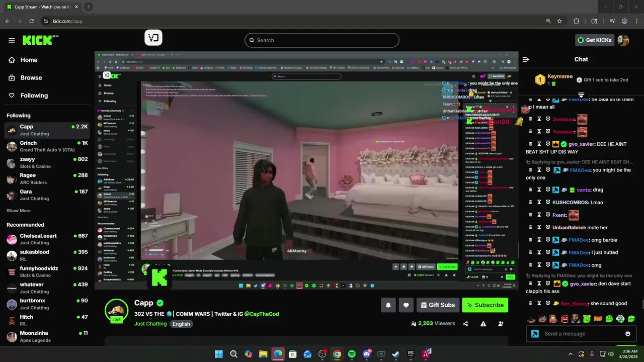Open Epic Games launcher from taskbar

click(411, 354)
